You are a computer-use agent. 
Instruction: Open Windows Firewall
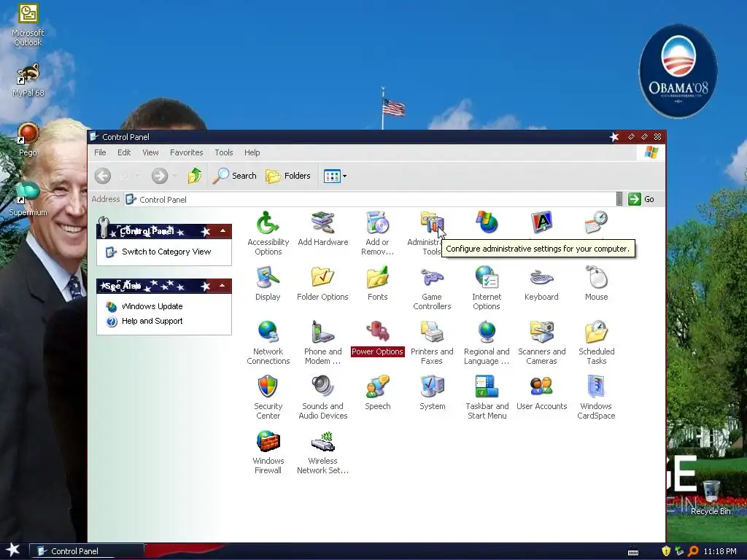[268, 452]
